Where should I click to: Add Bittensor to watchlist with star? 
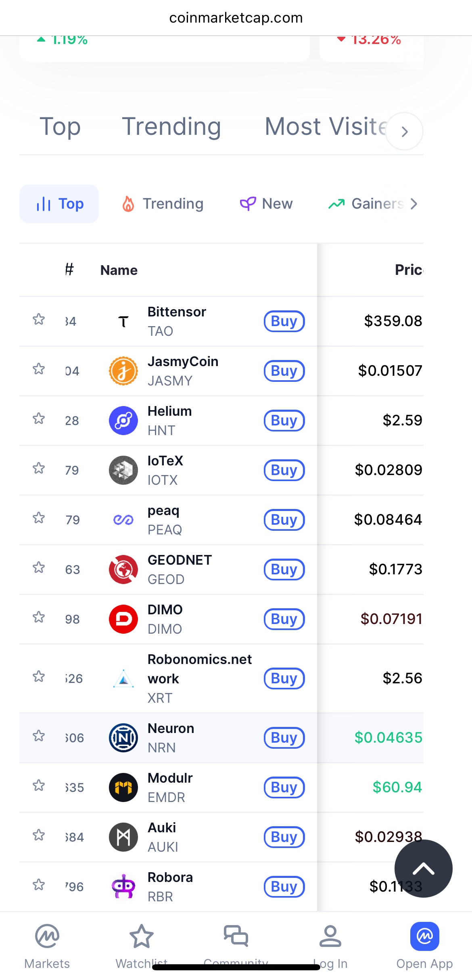pyautogui.click(x=39, y=319)
